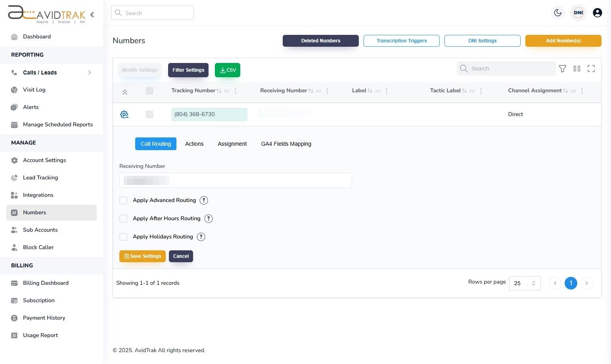
Task: Switch to GA4 Fields Mapping tab
Action: pos(286,144)
